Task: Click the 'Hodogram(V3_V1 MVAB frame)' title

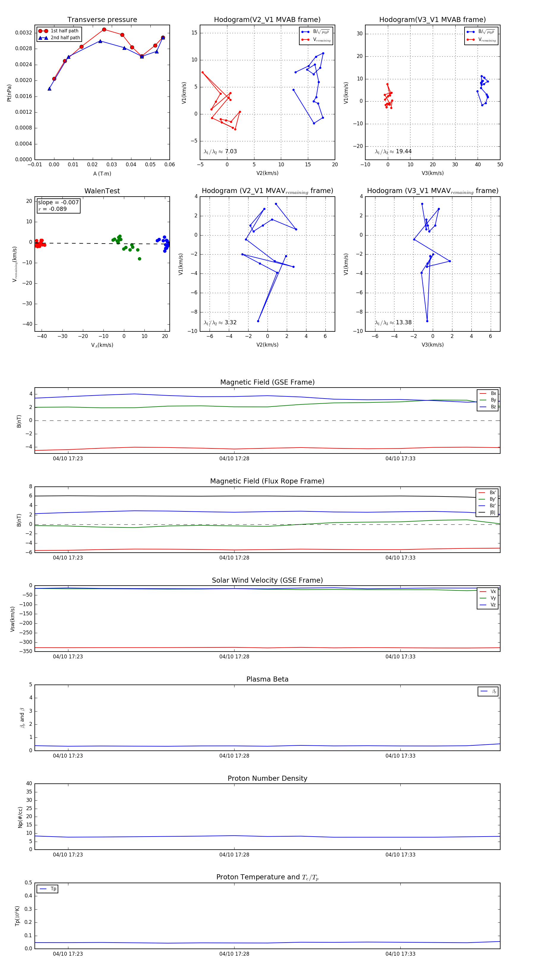Action: coord(432,20)
